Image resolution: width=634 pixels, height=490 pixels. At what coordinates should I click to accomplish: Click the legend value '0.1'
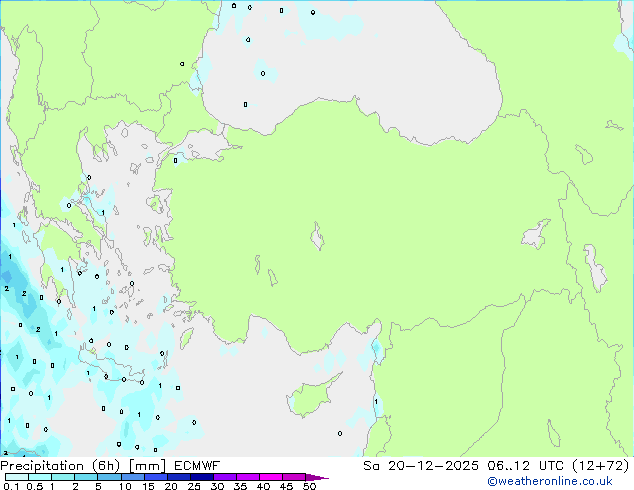coord(11,486)
